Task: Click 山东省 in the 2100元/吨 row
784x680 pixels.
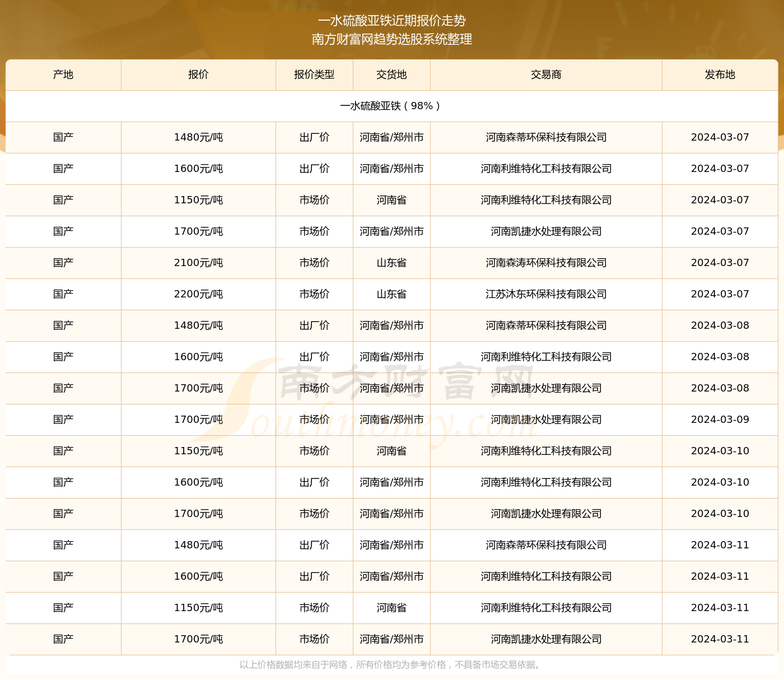Action: click(x=391, y=263)
